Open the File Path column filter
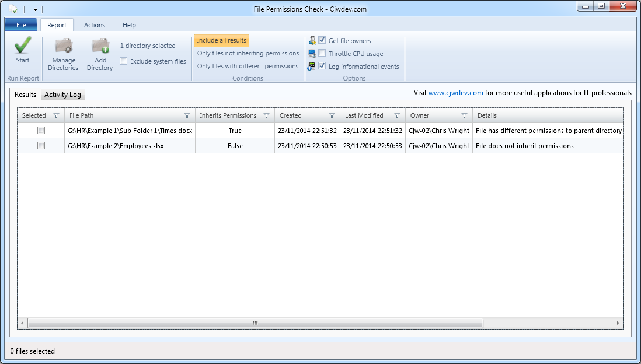 point(187,116)
